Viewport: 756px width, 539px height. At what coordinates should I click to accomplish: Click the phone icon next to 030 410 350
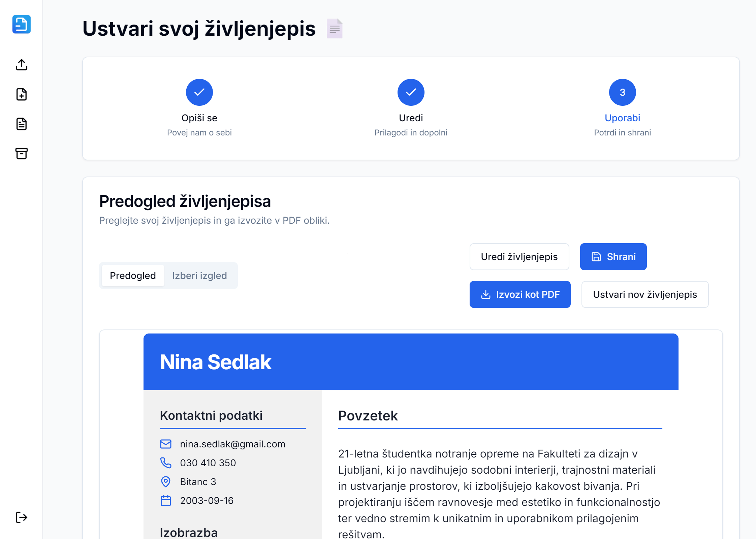pos(166,463)
